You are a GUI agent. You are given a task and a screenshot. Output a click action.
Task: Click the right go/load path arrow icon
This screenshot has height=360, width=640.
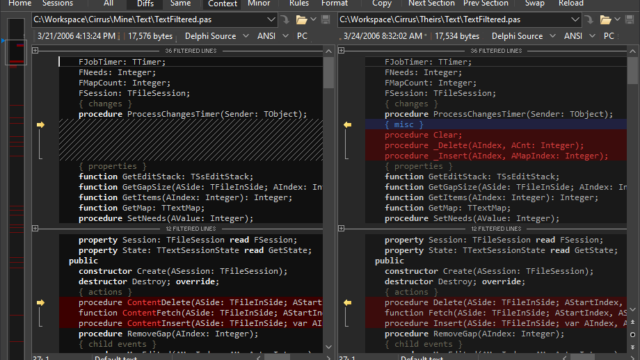(589, 20)
